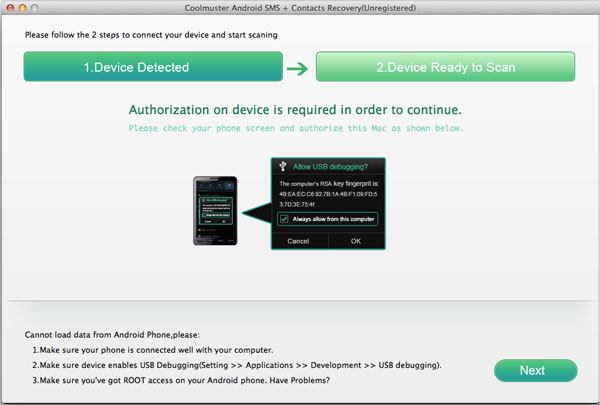Image resolution: width=600 pixels, height=405 pixels.
Task: Toggle Always allow from this computer checkbox
Action: click(x=284, y=219)
